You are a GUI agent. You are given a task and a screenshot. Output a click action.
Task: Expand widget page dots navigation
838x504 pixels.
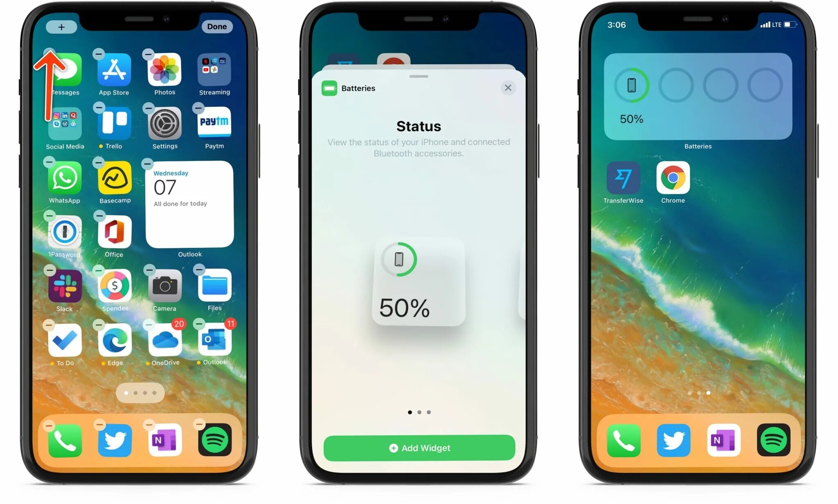[x=419, y=413]
